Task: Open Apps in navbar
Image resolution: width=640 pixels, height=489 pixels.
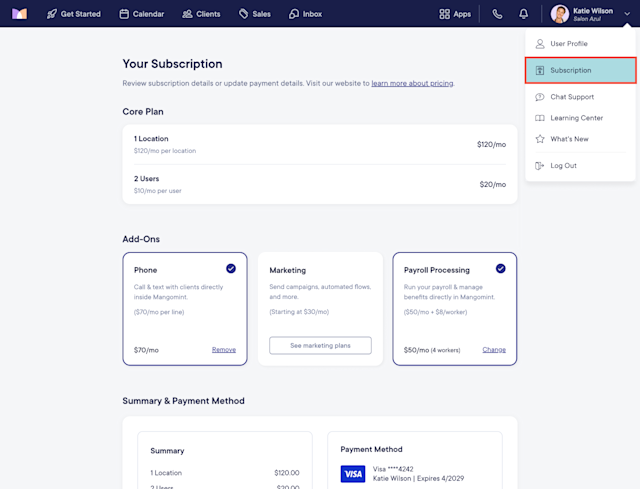Action: 455,14
